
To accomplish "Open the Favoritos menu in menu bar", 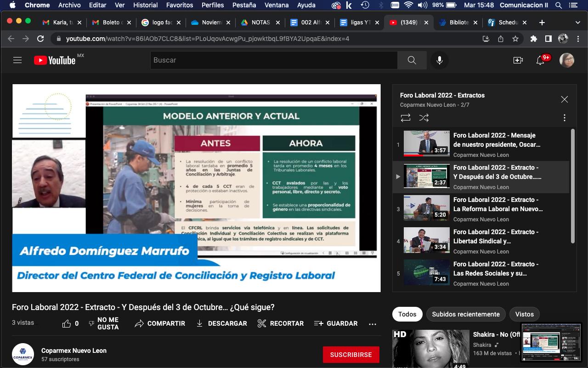I will coord(179,5).
